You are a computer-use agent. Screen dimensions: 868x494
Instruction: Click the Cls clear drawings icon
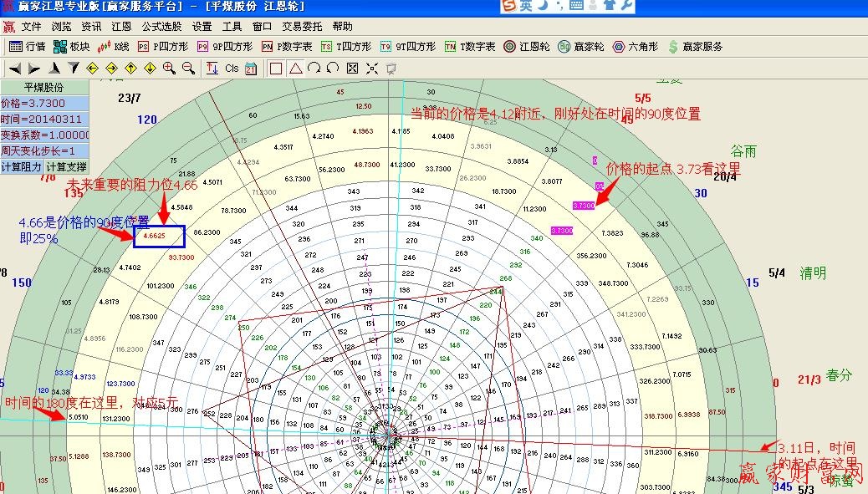point(232,68)
